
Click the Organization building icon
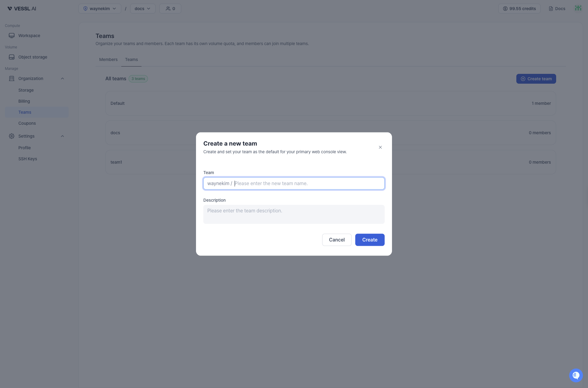click(11, 78)
